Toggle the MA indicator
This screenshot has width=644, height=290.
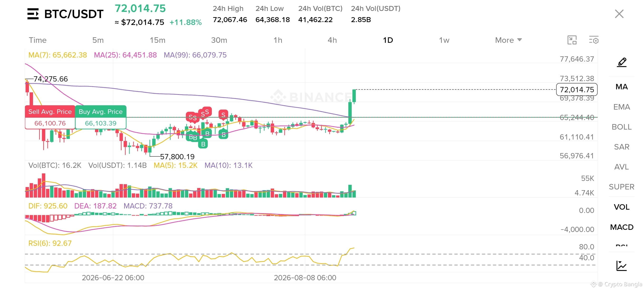tap(621, 87)
